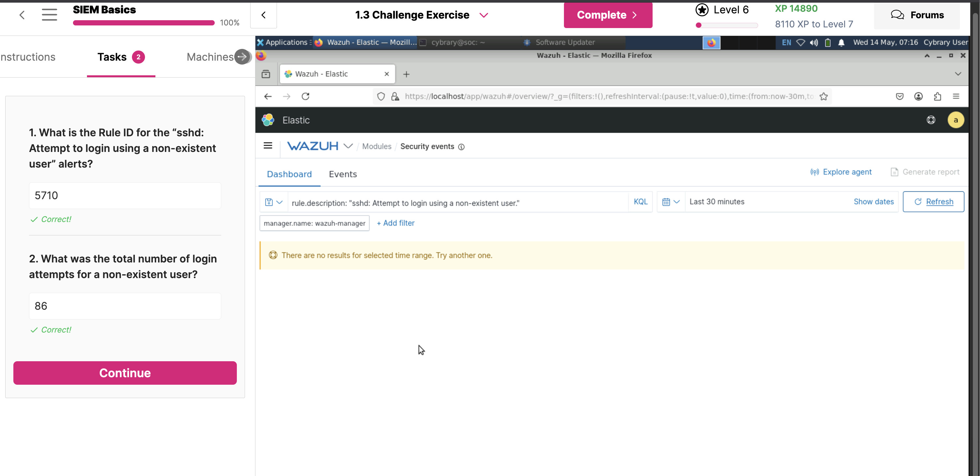Click the system notification bell icon
This screenshot has width=980, height=476.
click(841, 43)
